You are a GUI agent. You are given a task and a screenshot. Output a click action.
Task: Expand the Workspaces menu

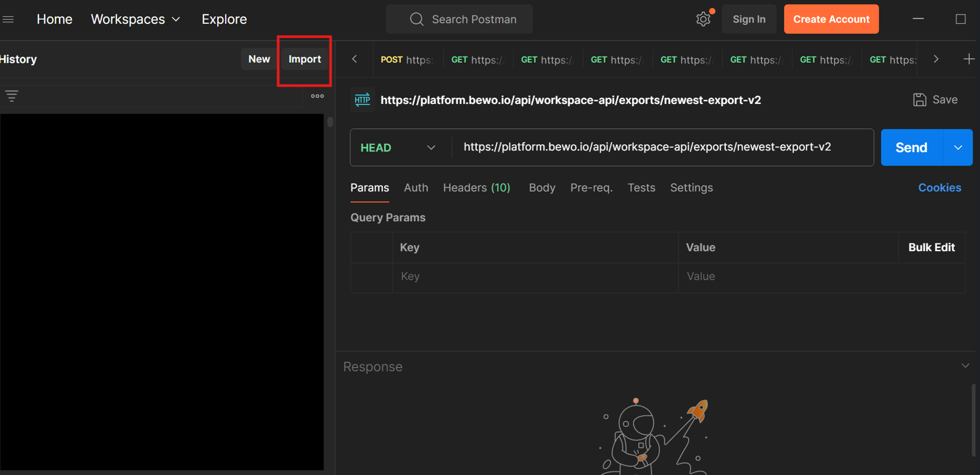[x=135, y=19]
